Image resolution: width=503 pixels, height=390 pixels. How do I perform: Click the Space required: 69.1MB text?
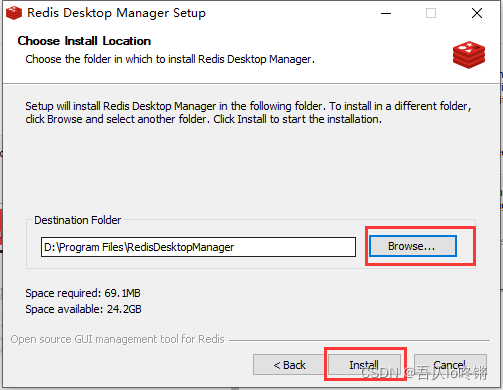click(x=83, y=293)
